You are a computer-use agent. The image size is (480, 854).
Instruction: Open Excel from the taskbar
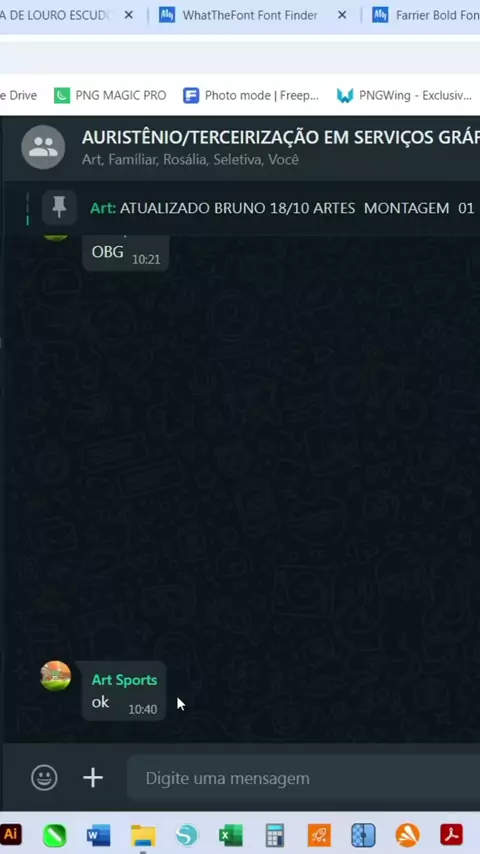point(230,835)
